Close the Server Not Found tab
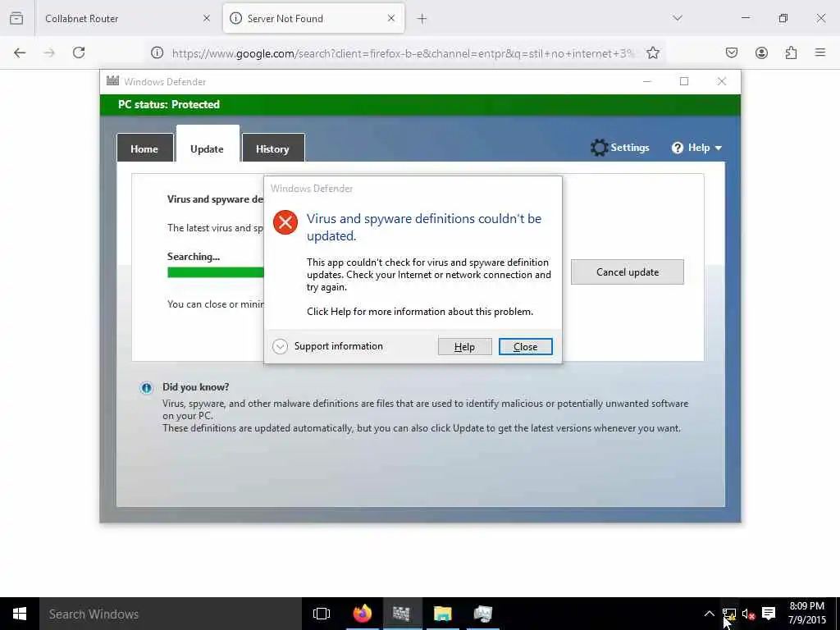Screen dimensions: 840x630 (x=391, y=18)
